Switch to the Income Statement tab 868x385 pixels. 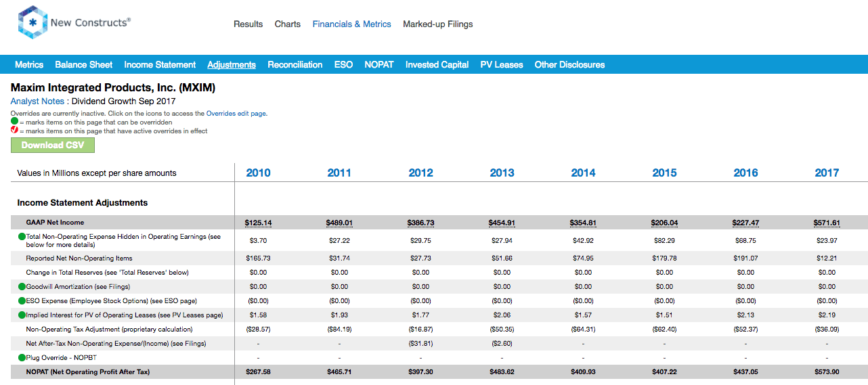pos(160,65)
